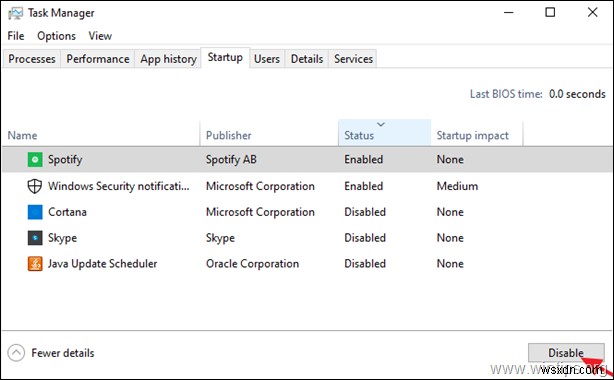Click the Disable button

pos(566,353)
